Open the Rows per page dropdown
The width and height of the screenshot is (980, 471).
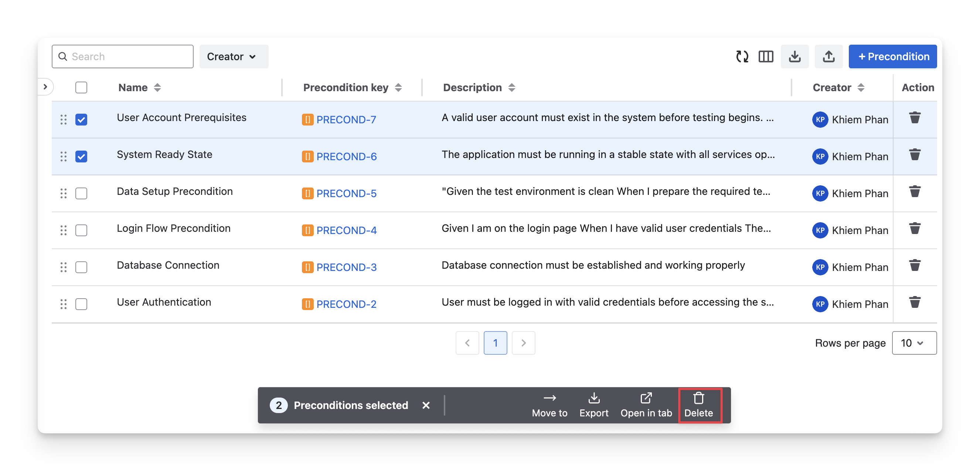coord(914,343)
